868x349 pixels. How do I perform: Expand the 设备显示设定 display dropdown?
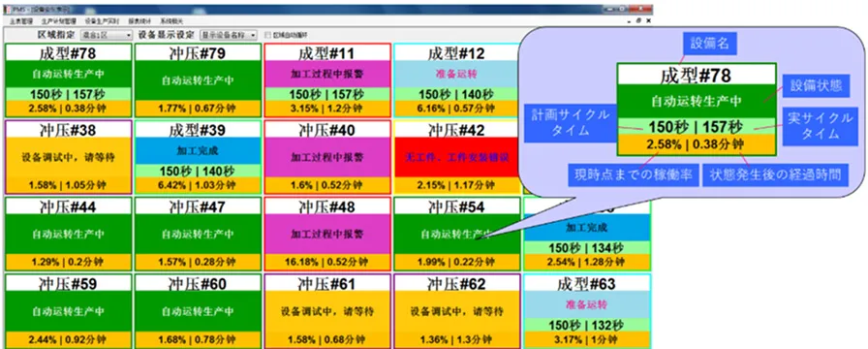coord(229,35)
